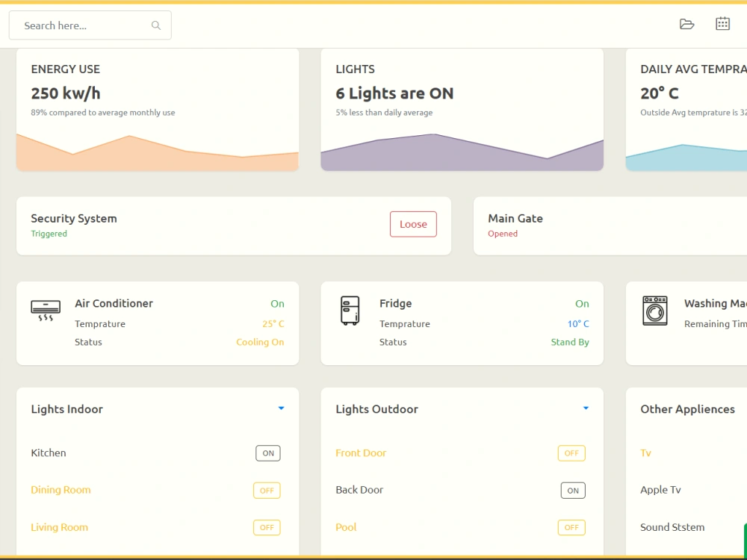Screen dimensions: 747x560
Task: Open the calendar icon in the top bar
Action: (722, 23)
